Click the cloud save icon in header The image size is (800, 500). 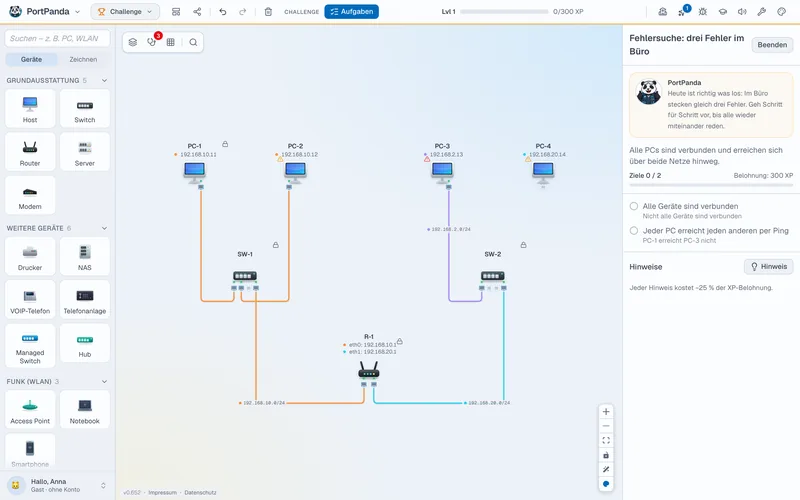point(662,11)
